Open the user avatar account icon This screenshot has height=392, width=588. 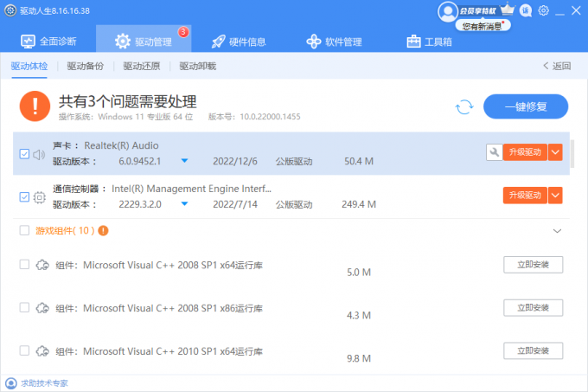pos(448,11)
